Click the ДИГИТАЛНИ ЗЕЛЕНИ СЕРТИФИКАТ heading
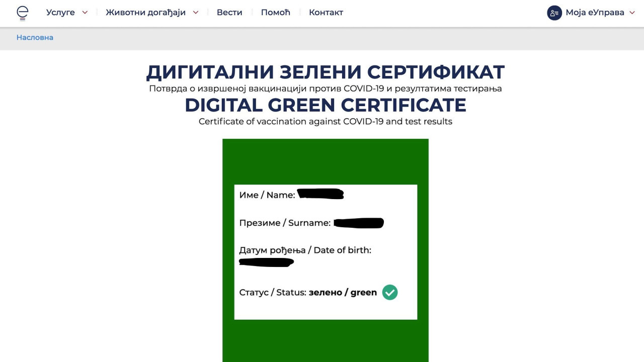This screenshot has height=362, width=644. (325, 72)
